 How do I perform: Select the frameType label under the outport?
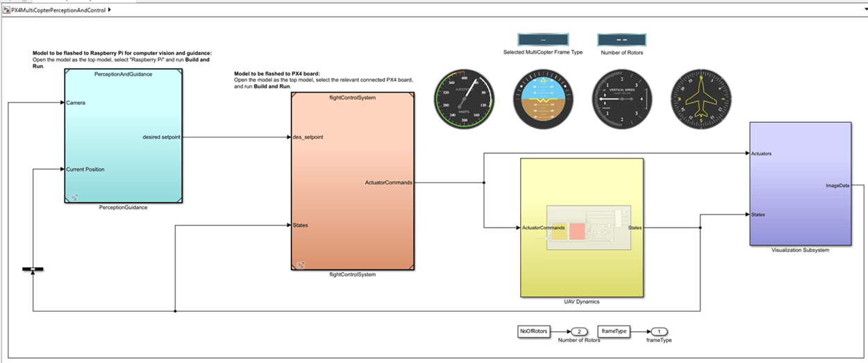(x=658, y=340)
